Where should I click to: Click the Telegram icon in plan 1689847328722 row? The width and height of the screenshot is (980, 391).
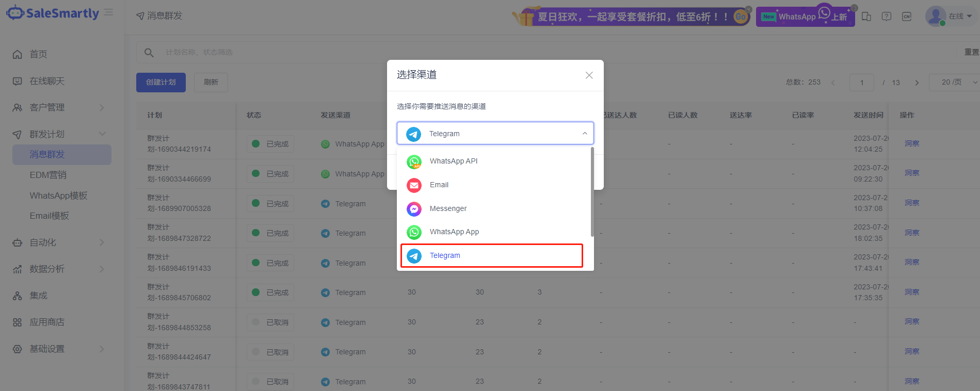[x=325, y=234]
